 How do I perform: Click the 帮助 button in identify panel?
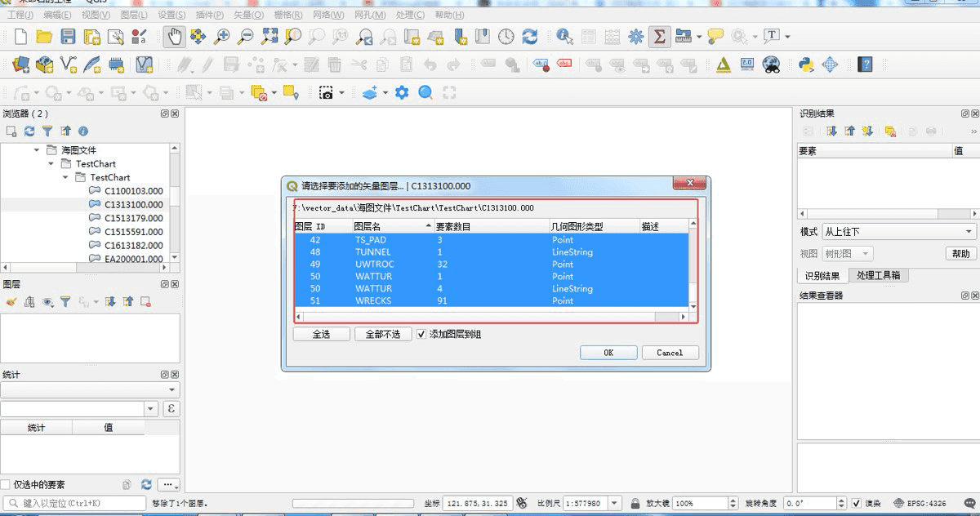coord(960,254)
